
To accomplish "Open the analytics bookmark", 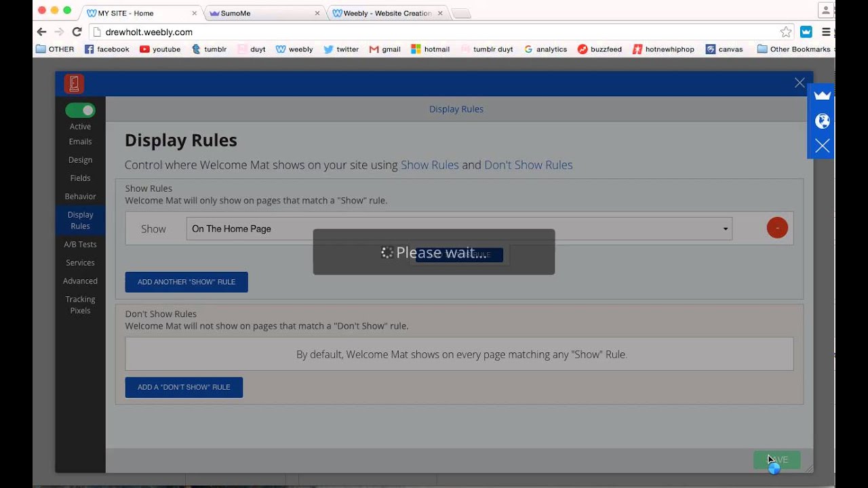I will point(545,49).
